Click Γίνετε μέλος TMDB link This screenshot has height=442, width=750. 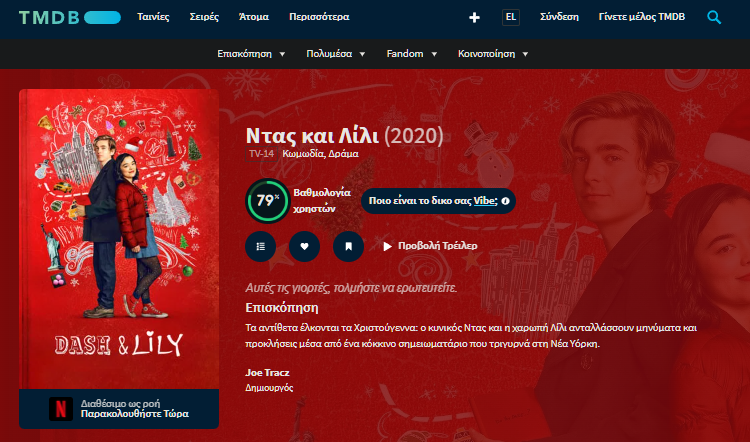tap(641, 17)
